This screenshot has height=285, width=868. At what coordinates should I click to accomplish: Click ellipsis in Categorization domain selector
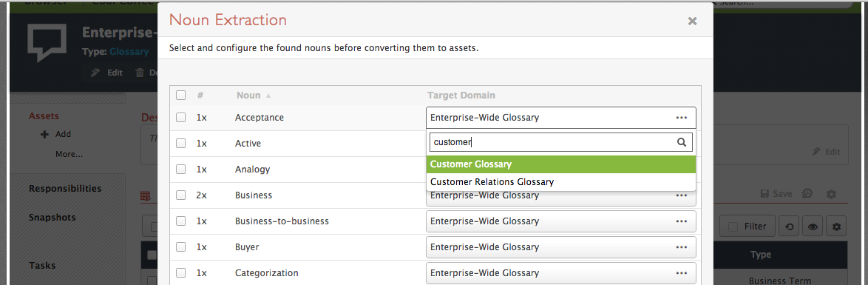coord(682,273)
